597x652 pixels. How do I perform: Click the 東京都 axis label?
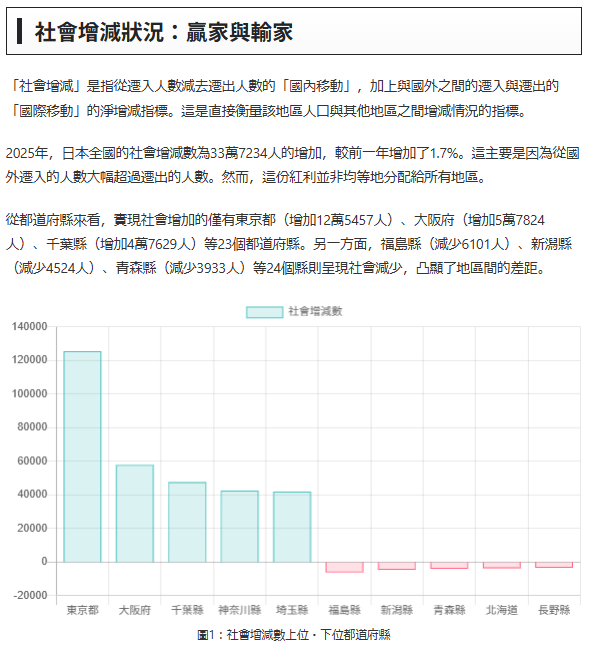tap(82, 610)
